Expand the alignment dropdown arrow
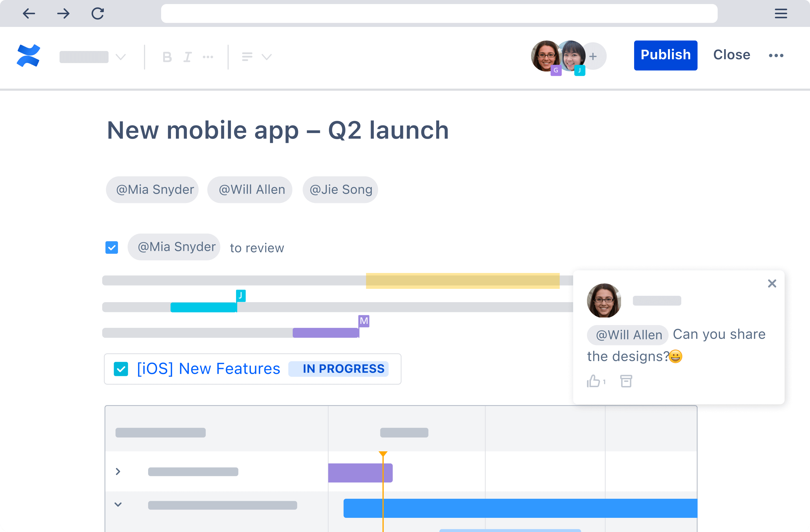810x532 pixels. [267, 57]
